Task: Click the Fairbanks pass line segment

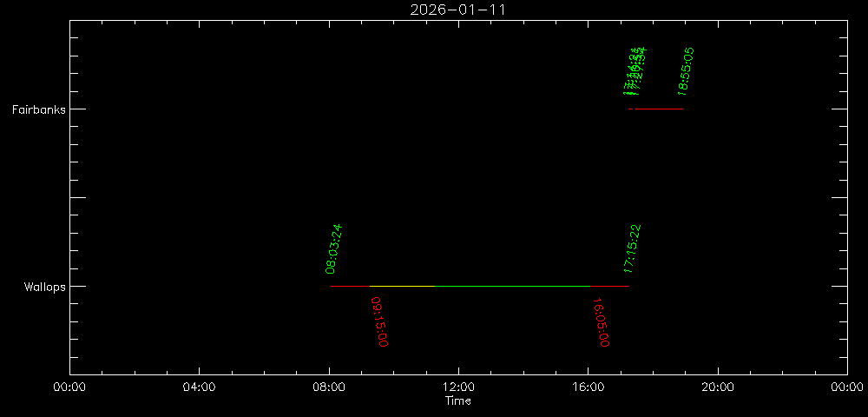Action: [x=660, y=109]
